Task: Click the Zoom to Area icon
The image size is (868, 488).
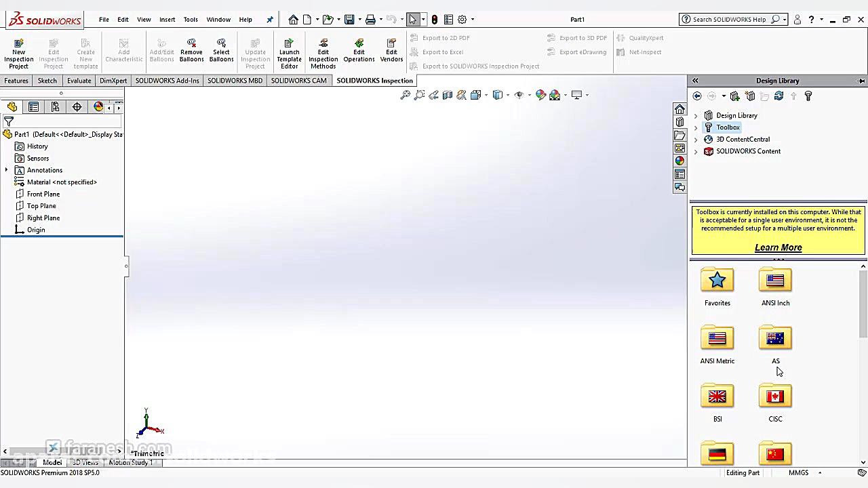Action: (x=420, y=95)
